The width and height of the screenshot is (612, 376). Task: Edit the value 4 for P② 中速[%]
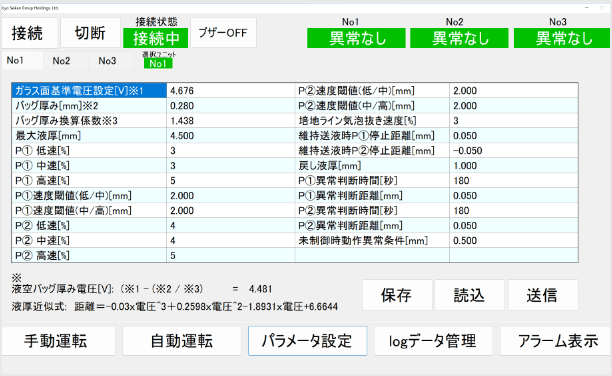(x=231, y=241)
